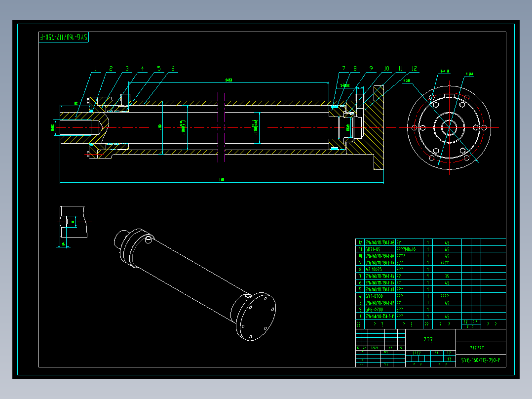Select the mirrored SYG-160/112-750-F title label
Image resolution: width=532 pixels, height=399 pixels.
tap(64, 37)
